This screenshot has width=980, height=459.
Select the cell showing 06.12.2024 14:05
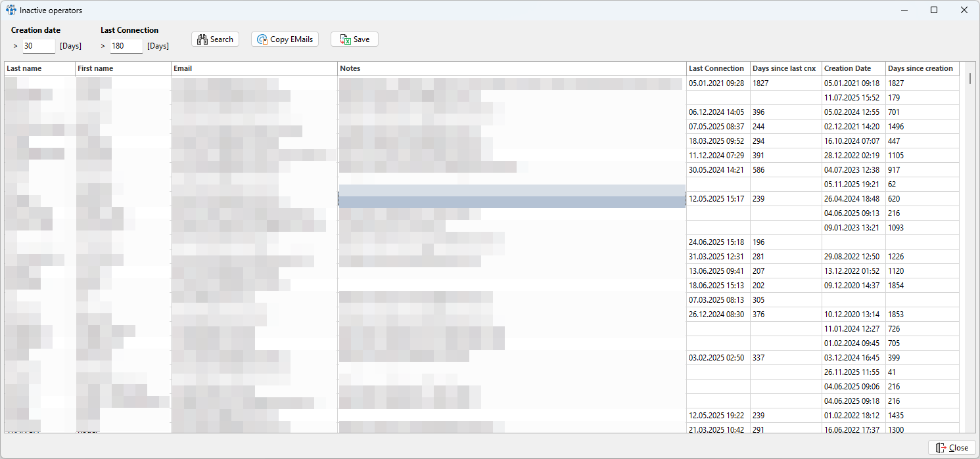[x=718, y=112]
